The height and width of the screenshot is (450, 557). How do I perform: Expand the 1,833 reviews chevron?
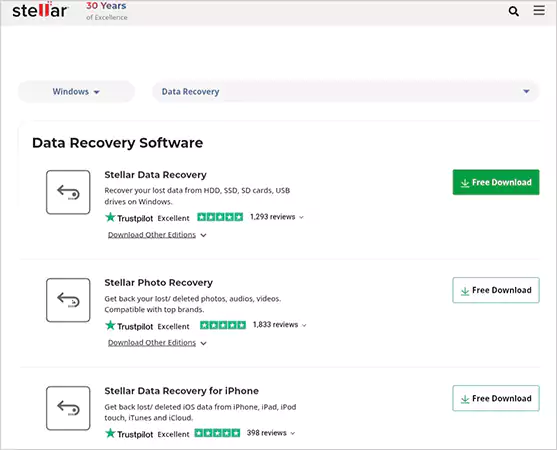tap(304, 325)
